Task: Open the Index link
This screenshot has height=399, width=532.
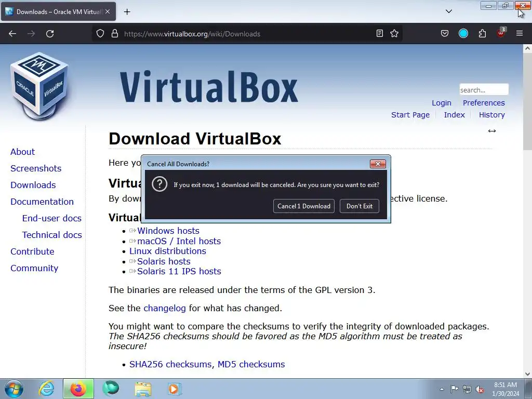Action: coord(454,115)
